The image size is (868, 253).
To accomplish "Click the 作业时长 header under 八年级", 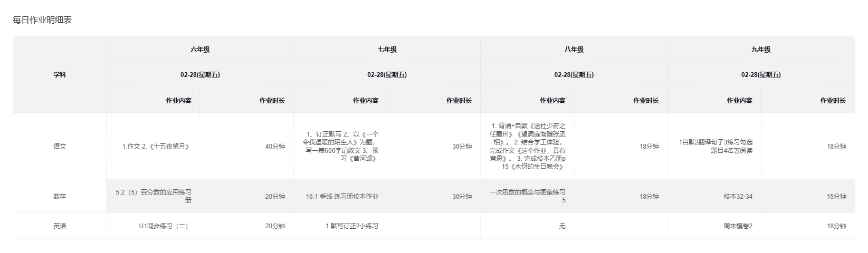I will [646, 100].
